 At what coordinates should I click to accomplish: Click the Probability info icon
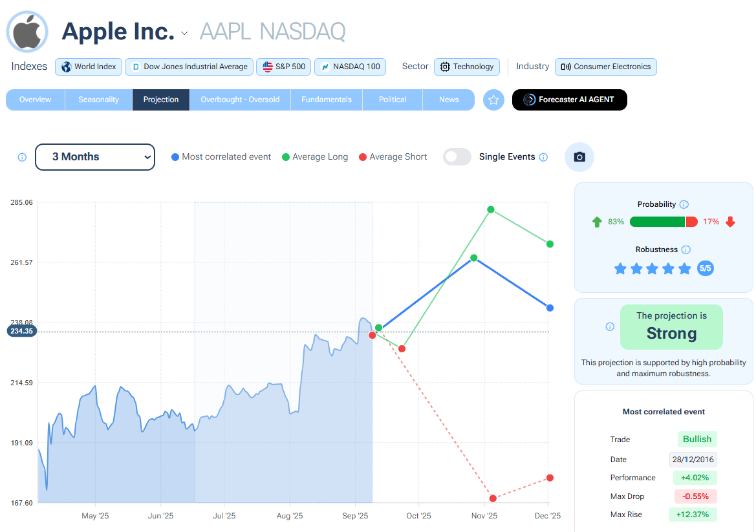click(x=684, y=204)
